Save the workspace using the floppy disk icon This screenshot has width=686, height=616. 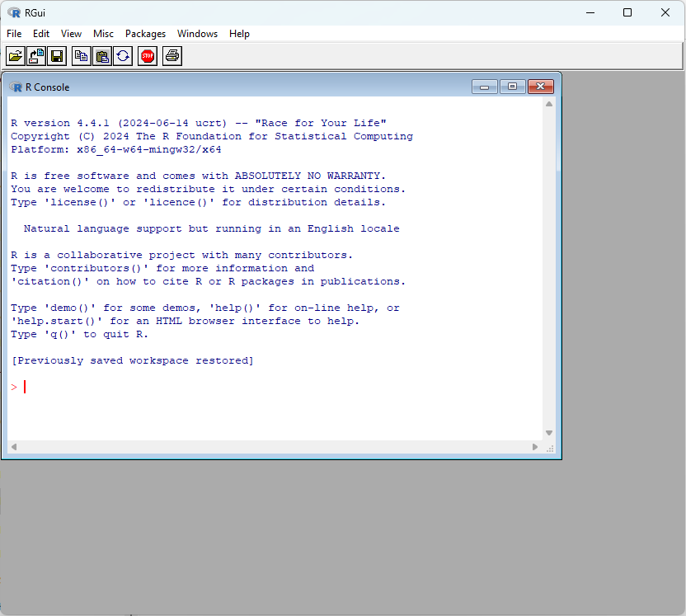pos(57,56)
